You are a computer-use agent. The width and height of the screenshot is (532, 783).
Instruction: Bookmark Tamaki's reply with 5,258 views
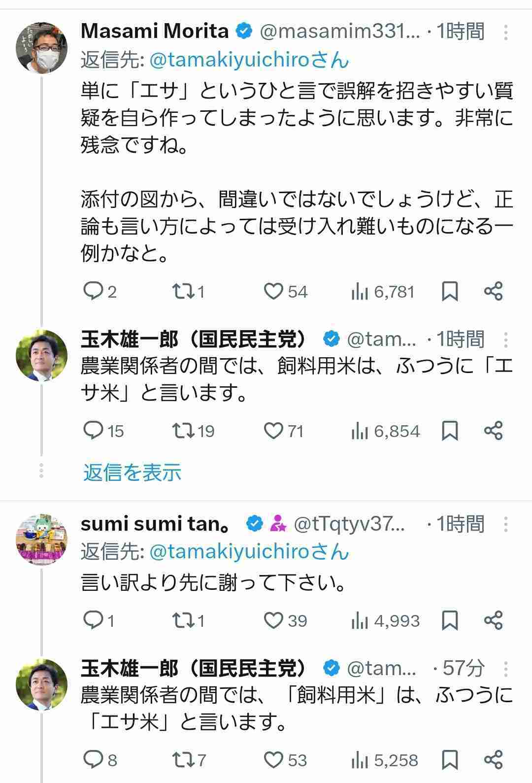coord(450,759)
